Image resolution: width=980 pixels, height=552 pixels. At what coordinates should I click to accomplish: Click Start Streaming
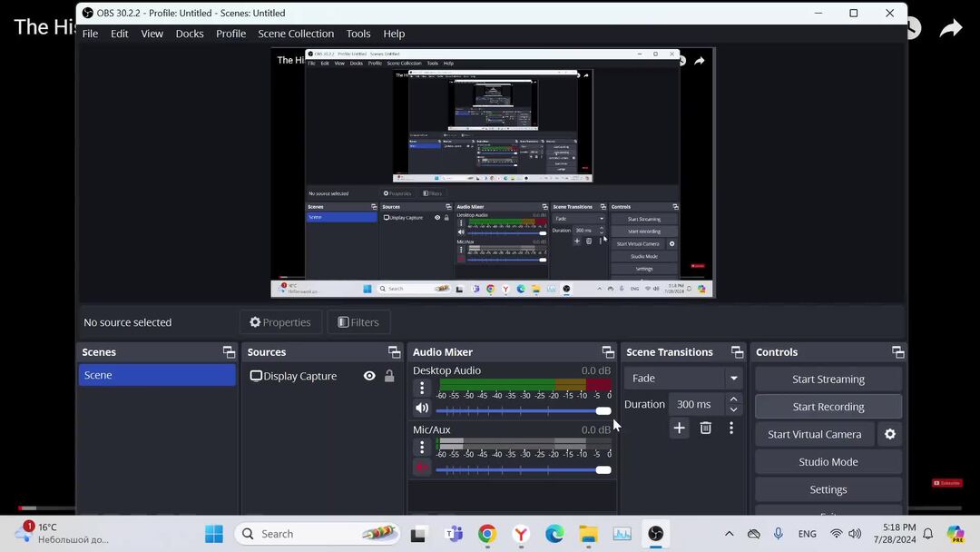coord(828,379)
